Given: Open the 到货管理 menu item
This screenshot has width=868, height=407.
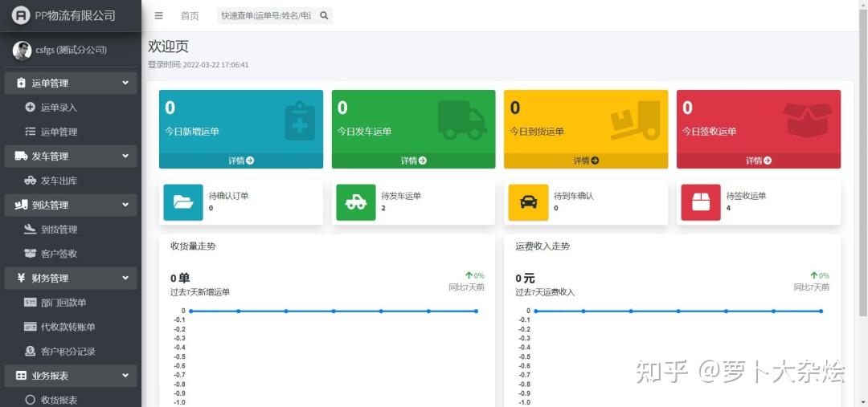Looking at the screenshot, I should pos(70,229).
